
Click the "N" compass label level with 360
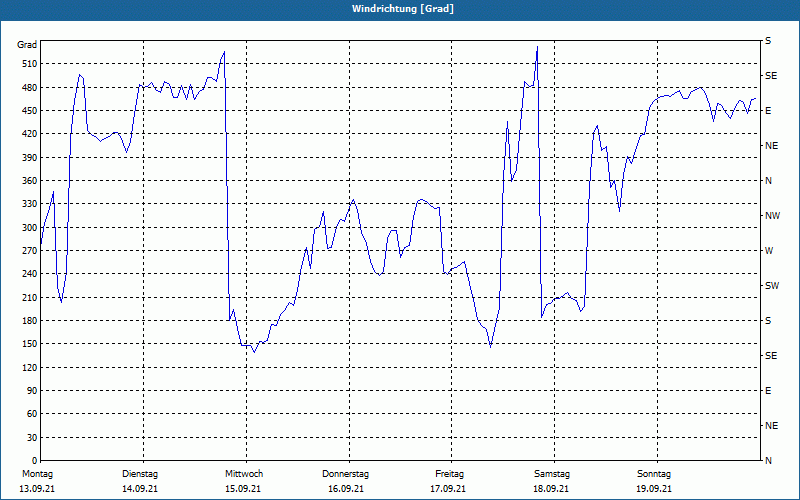tap(768, 181)
